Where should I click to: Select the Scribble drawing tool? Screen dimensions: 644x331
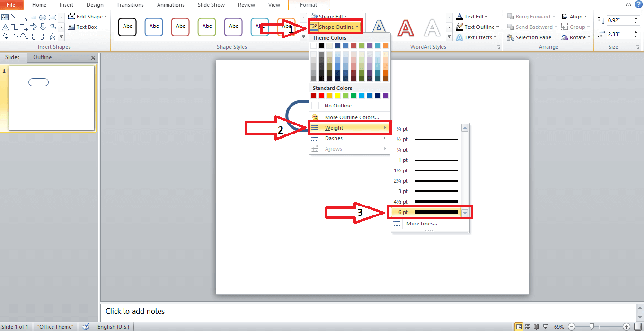5,36
